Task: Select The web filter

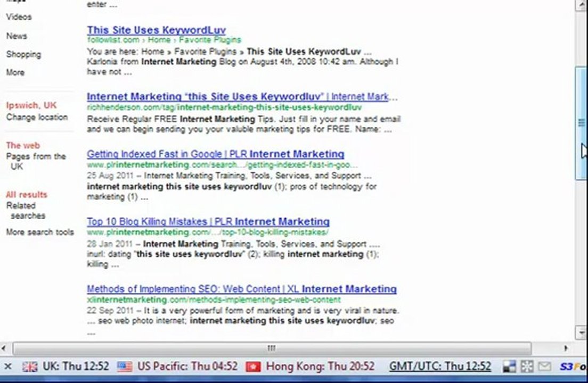Action: (x=23, y=145)
